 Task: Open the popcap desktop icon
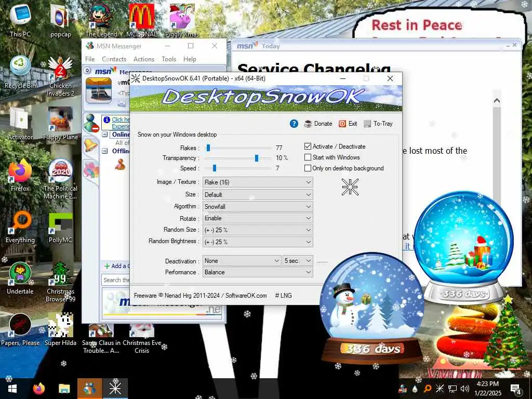pyautogui.click(x=60, y=20)
